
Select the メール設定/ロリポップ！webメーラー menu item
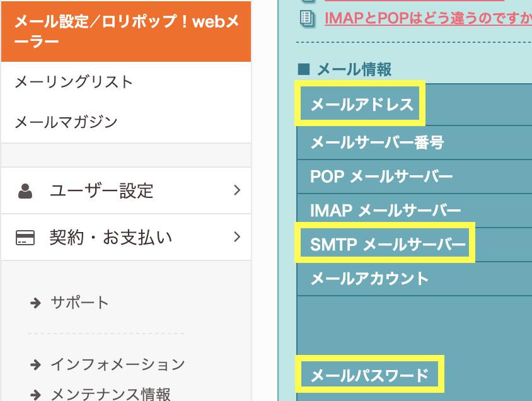pyautogui.click(x=126, y=32)
